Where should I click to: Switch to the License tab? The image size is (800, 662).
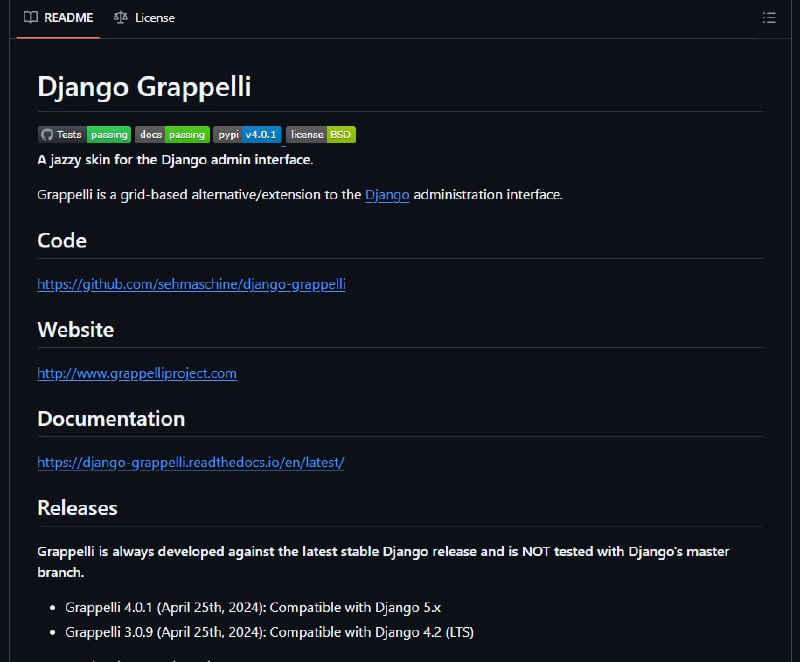144,18
